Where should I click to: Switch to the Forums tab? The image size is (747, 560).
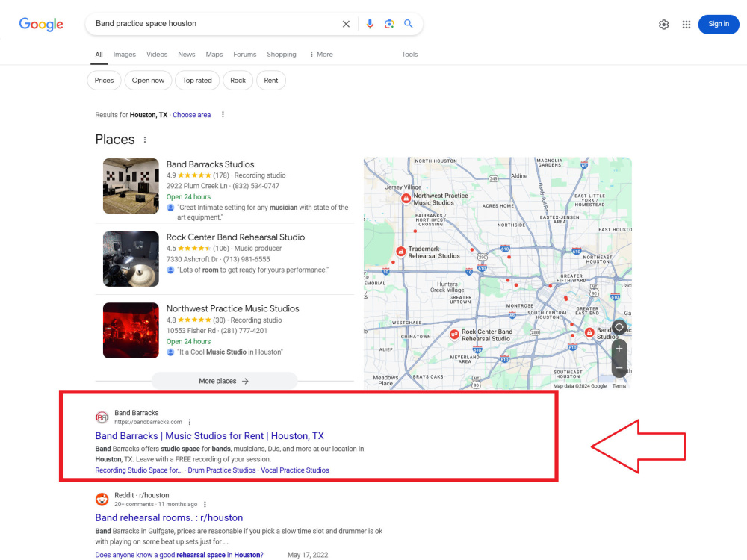[x=244, y=55]
